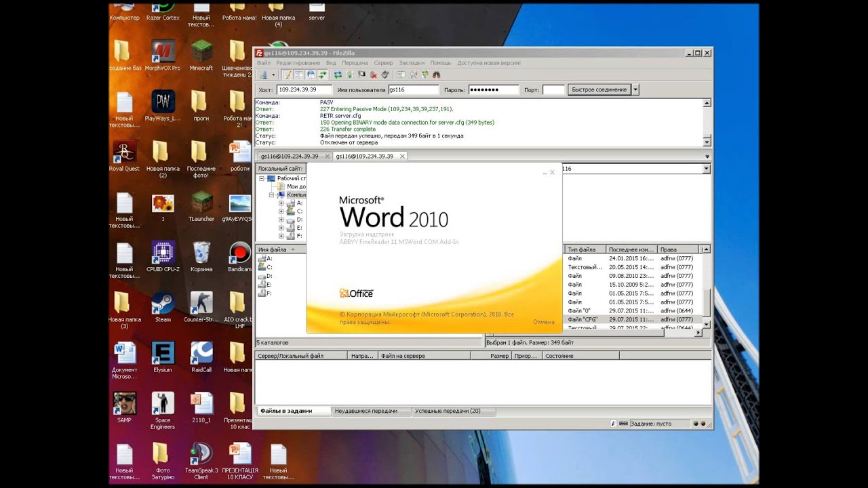This screenshot has width=868, height=488.
Task: Collapse the Рабочий стол tree node
Action: pyautogui.click(x=262, y=178)
